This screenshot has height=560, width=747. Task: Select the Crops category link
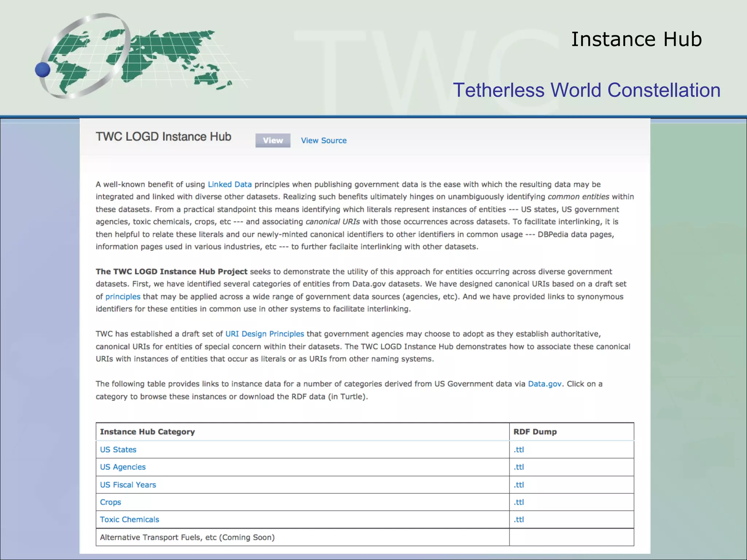(111, 502)
